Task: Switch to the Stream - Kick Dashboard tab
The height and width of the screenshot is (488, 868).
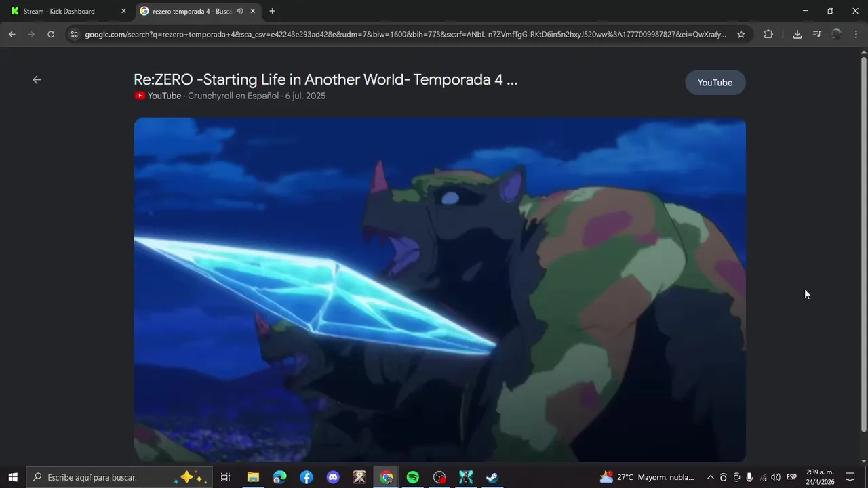Action: coord(68,11)
